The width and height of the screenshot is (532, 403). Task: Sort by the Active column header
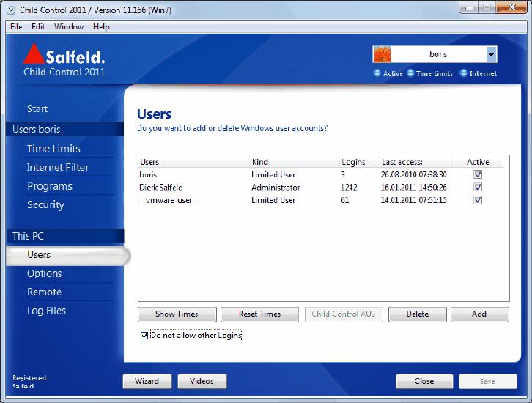(x=478, y=162)
